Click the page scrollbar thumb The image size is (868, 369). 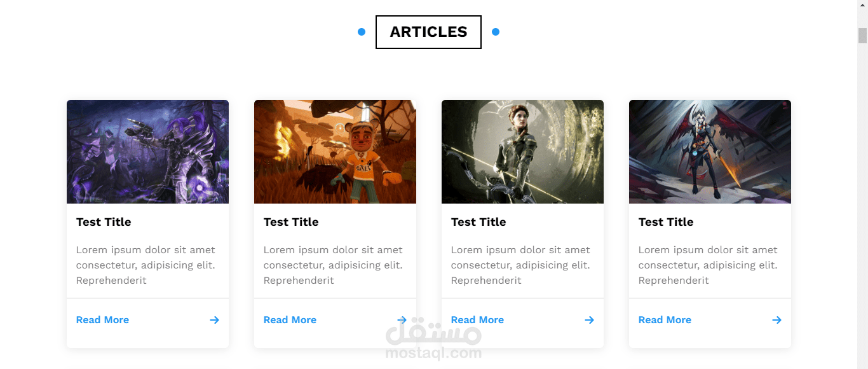pyautogui.click(x=862, y=36)
